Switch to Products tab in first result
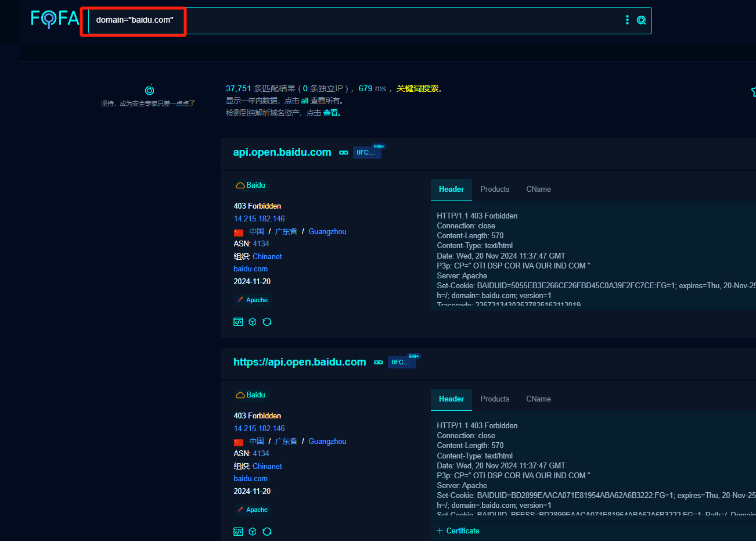756x541 pixels. pos(495,189)
